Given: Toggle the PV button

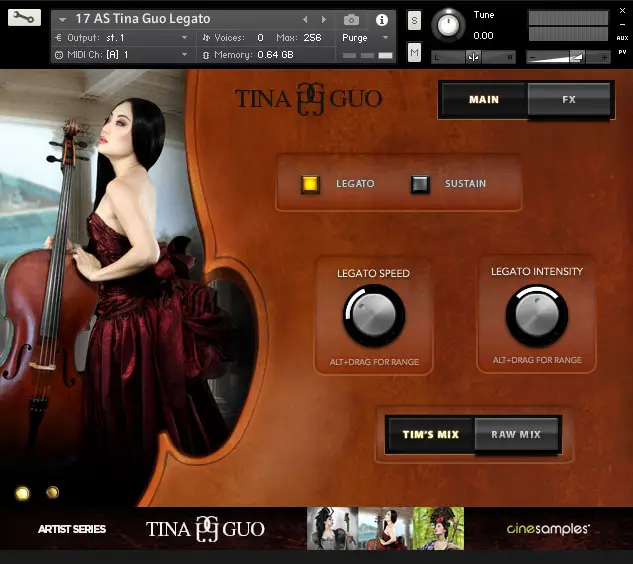Looking at the screenshot, I should point(622,52).
